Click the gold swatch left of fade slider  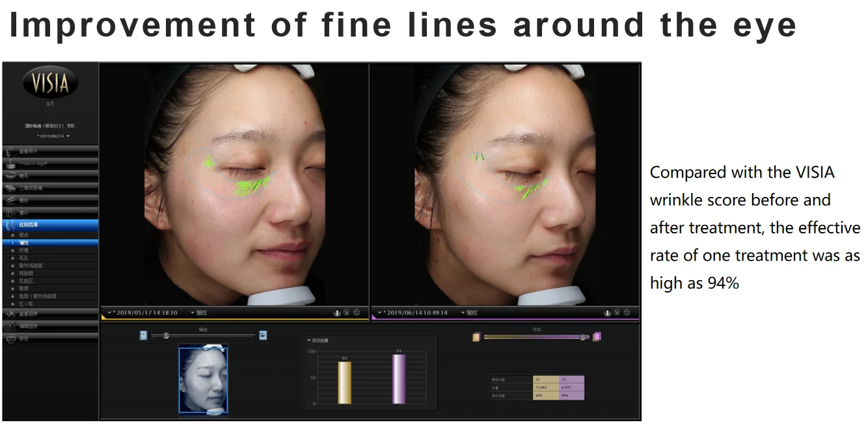pos(476,337)
